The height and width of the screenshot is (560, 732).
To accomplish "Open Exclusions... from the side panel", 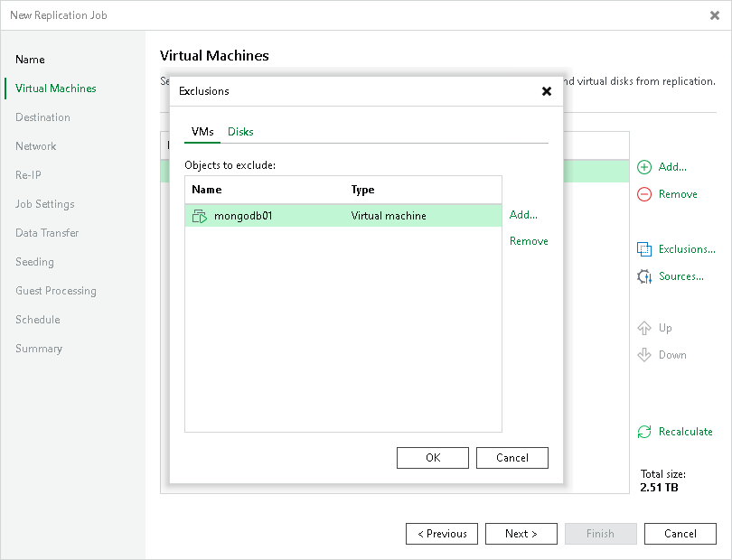I will click(x=687, y=249).
